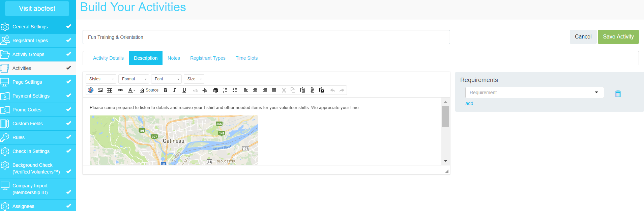Insert a table using the toolbar icon

coord(110,90)
